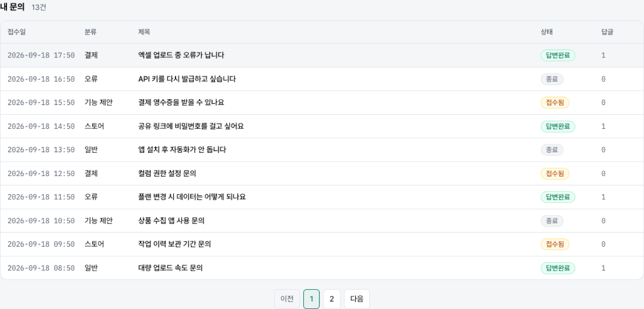Open inquiry 앱 설치 후 자동화가 안 돕니다
Image resolution: width=644 pixels, height=309 pixels.
point(182,150)
